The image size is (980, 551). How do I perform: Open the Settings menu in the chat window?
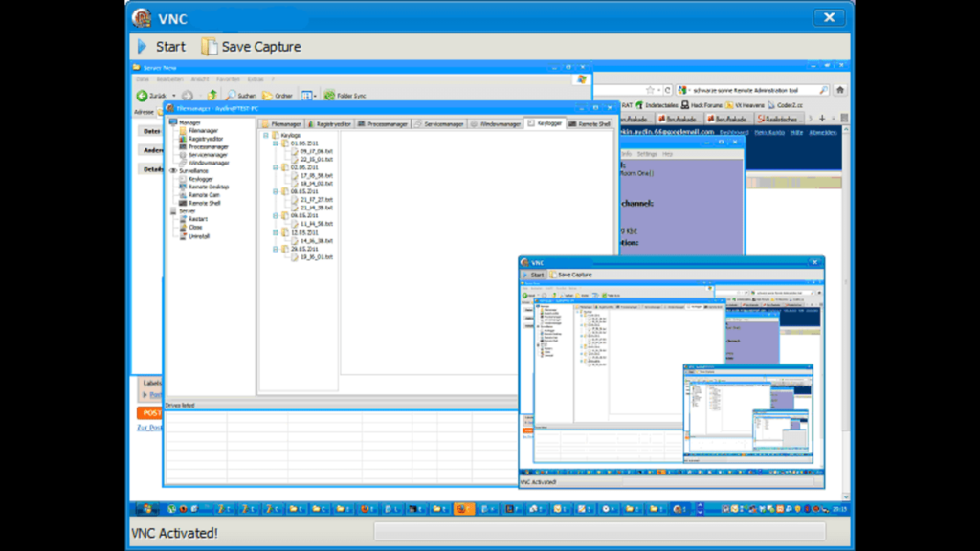click(646, 154)
